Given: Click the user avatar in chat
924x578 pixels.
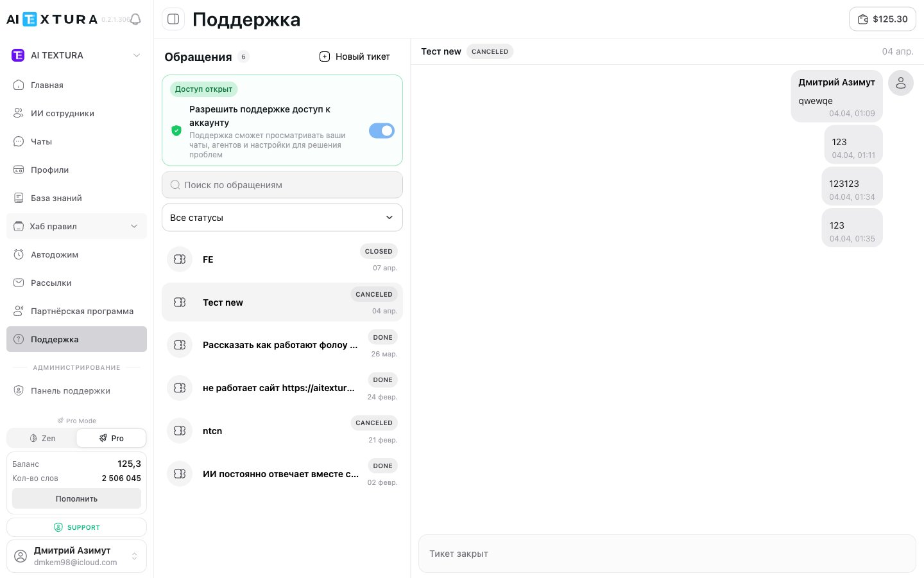Looking at the screenshot, I should (x=901, y=83).
